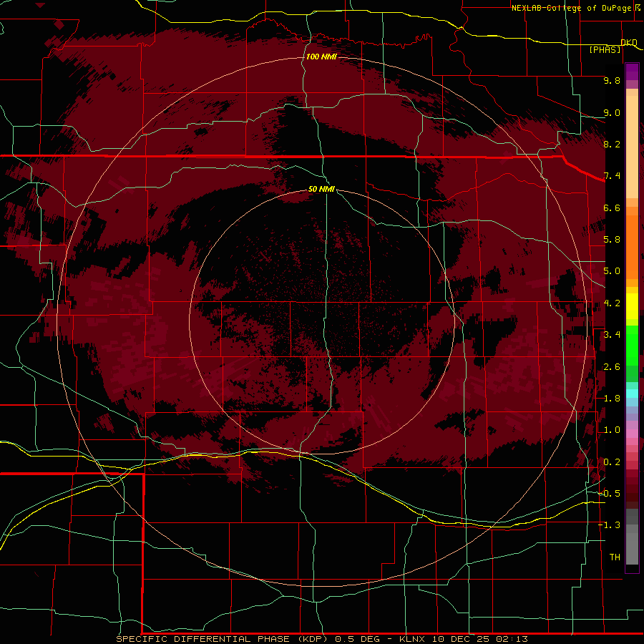
Task: Click the [PHAS] units label
Action: (605, 50)
